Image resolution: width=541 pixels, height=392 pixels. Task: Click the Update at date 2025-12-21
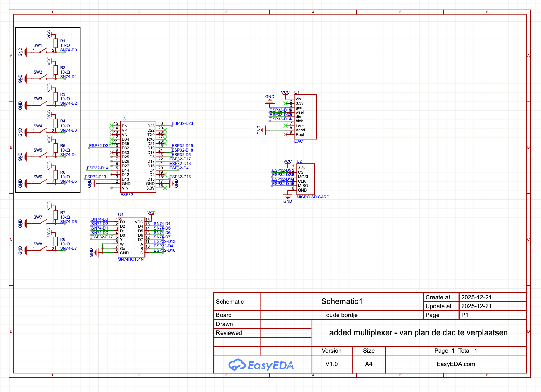pos(476,306)
